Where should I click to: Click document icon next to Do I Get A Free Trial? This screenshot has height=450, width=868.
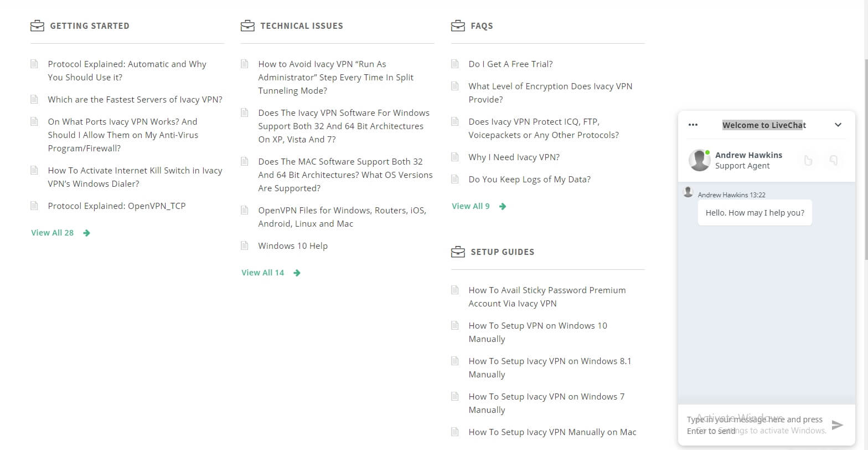455,64
